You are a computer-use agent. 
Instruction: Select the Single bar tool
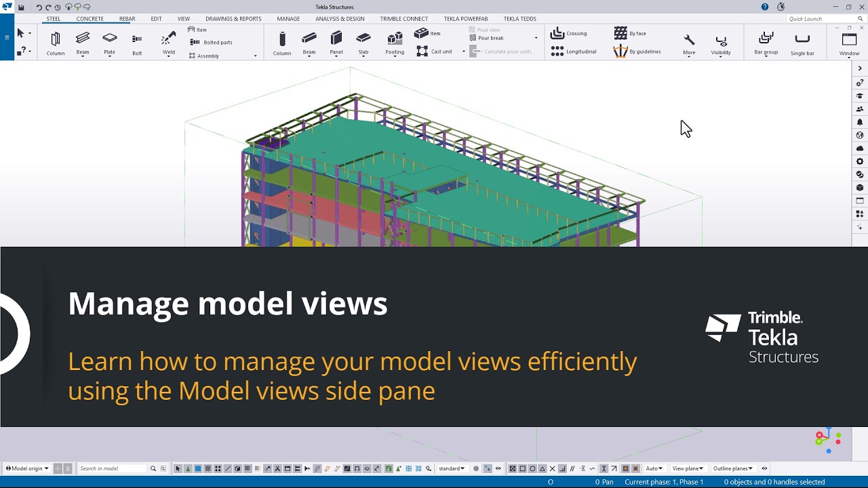pos(802,43)
